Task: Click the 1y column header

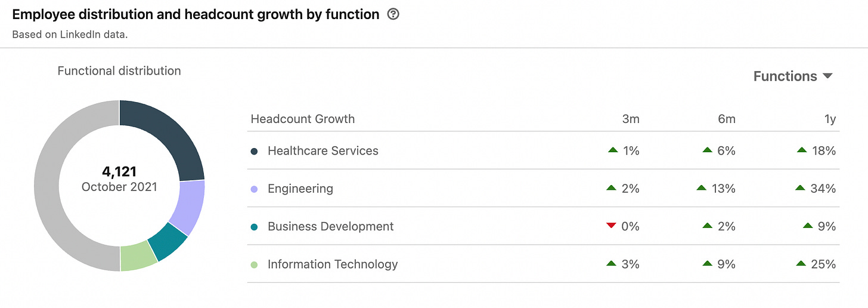Action: click(829, 119)
